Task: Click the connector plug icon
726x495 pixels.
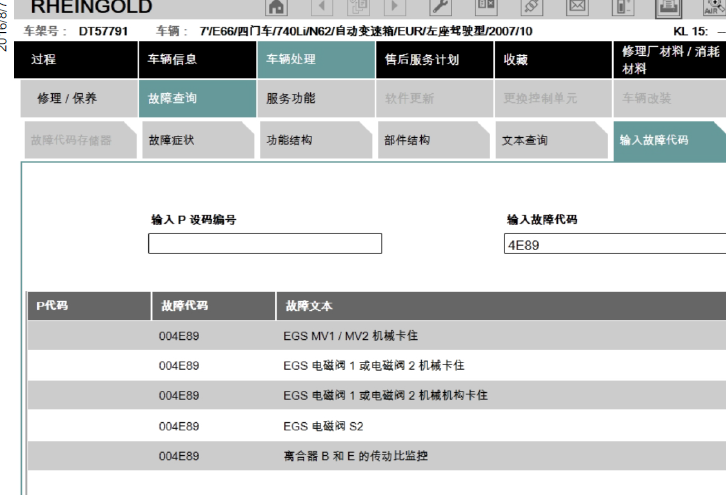Action: tap(532, 6)
